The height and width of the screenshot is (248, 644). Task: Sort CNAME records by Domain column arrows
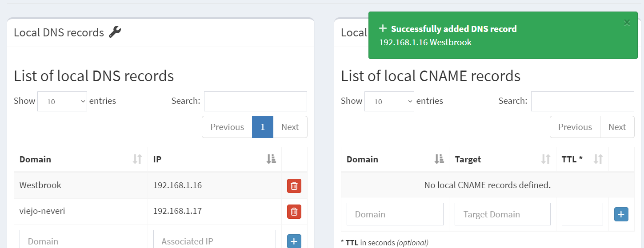439,159
